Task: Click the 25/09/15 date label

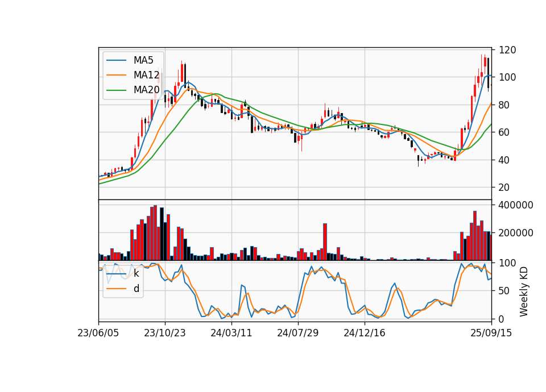Action: click(x=491, y=333)
